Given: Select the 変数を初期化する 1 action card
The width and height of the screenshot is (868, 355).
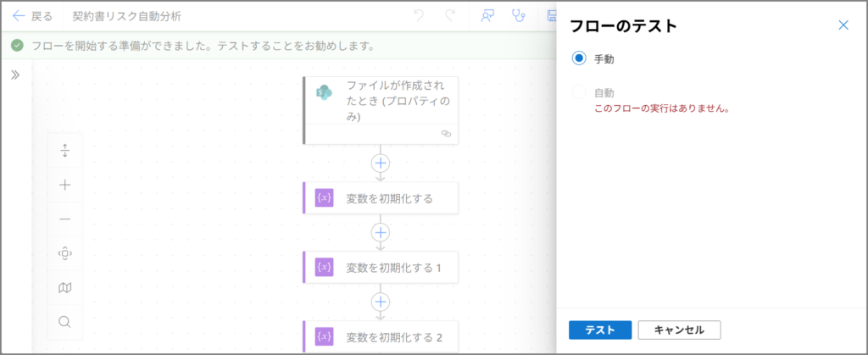Looking at the screenshot, I should pyautogui.click(x=381, y=267).
